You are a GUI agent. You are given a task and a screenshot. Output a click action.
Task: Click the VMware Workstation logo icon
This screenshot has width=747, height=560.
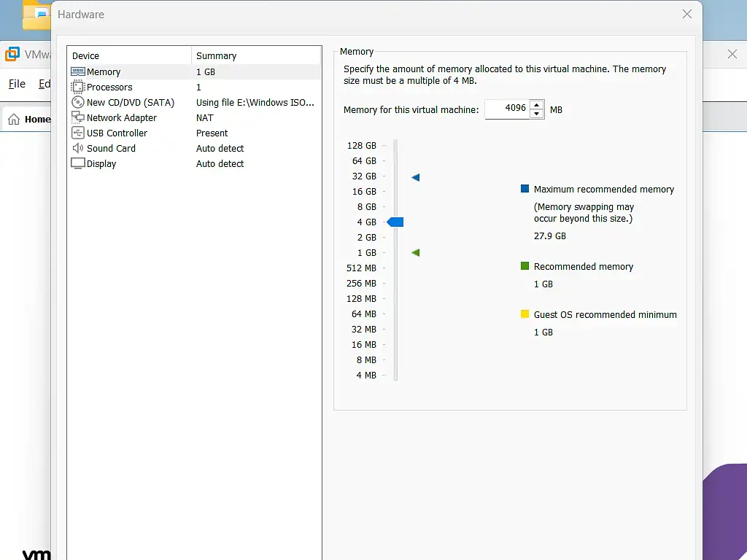(x=12, y=54)
